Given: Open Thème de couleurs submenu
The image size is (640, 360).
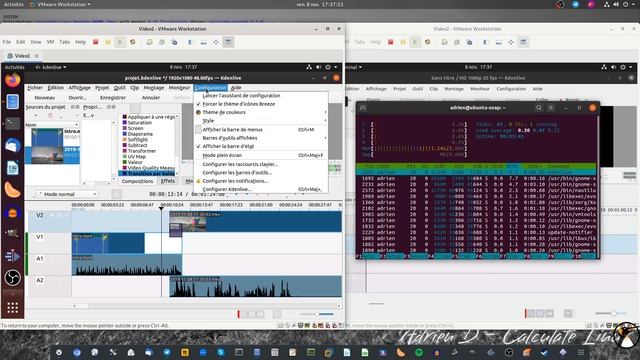Looking at the screenshot, I should (x=260, y=112).
